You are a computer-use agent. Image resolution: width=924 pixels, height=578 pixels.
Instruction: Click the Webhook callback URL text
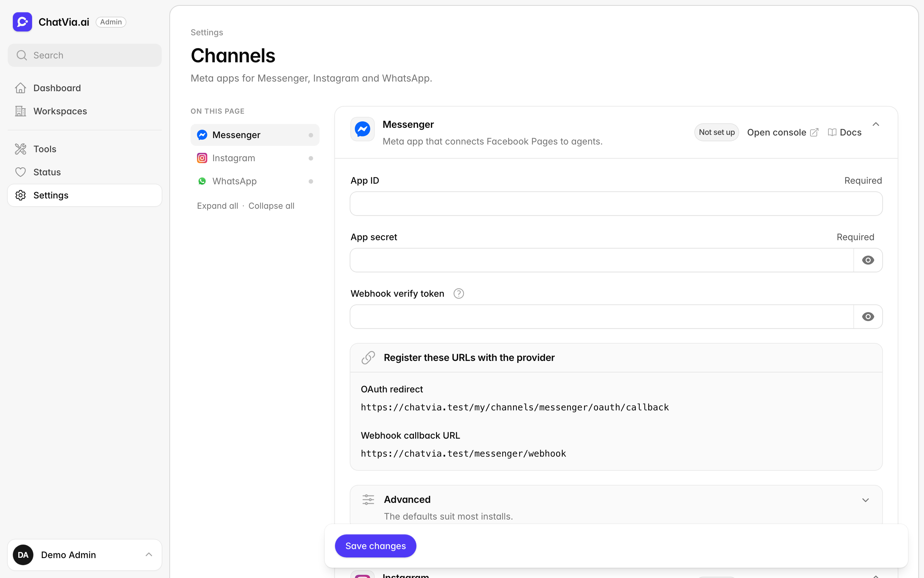(x=463, y=454)
